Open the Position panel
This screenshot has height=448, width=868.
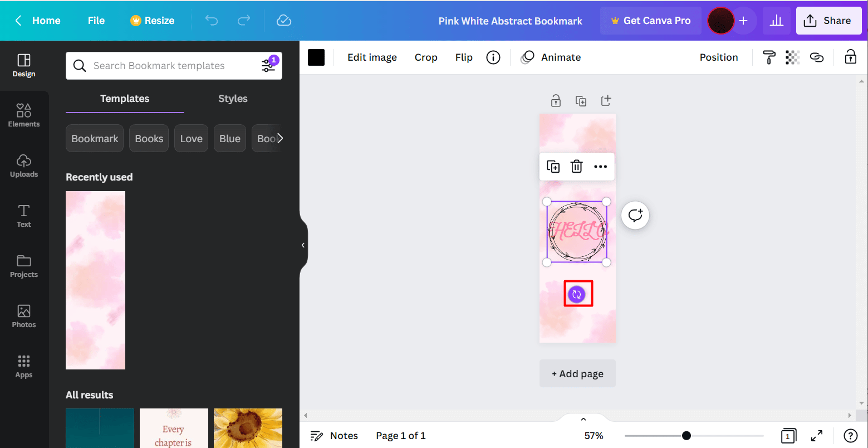click(x=719, y=57)
